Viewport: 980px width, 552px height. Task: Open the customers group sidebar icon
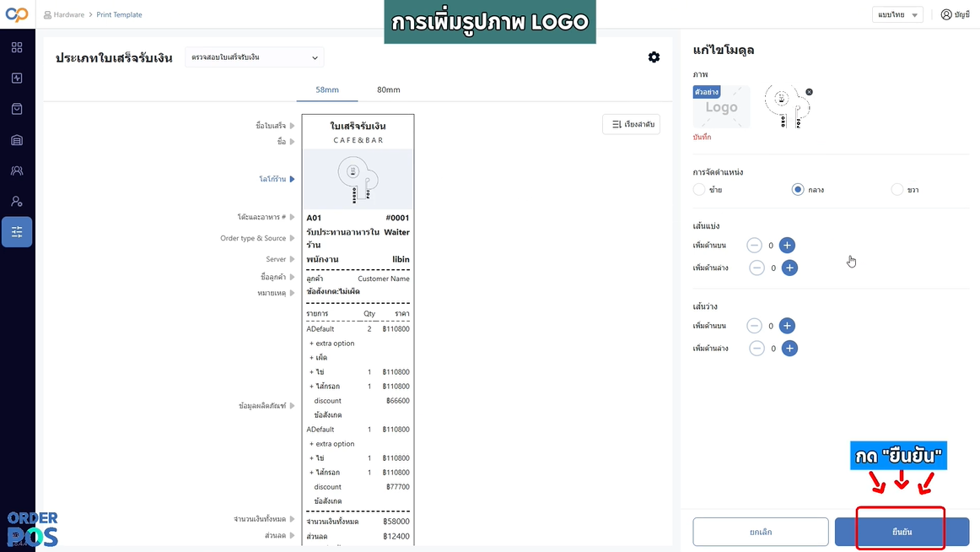point(17,170)
